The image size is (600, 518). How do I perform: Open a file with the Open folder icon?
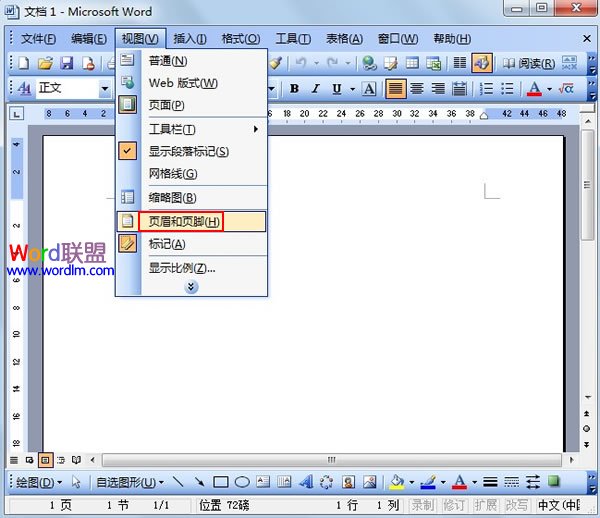(x=46, y=63)
